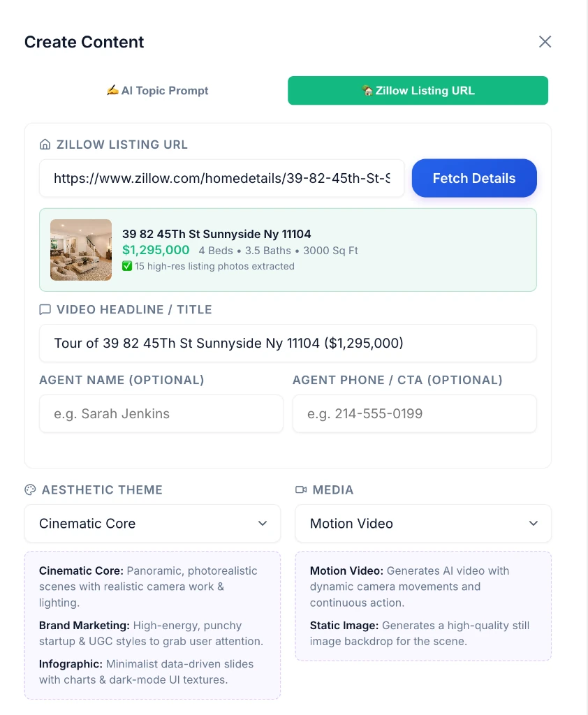Focus the Zillow listing URL input field
The image size is (588, 715).
[x=221, y=178]
